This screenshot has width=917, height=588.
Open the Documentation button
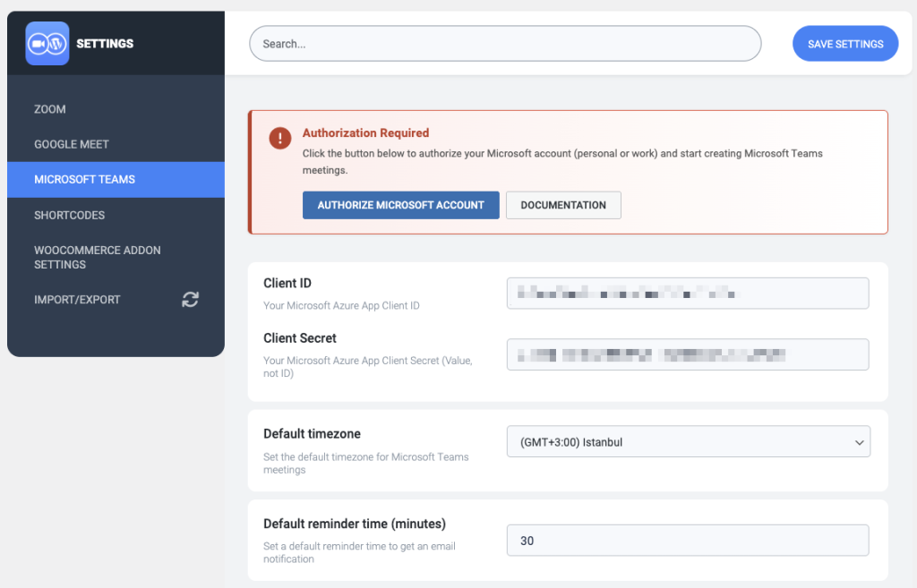click(x=563, y=205)
